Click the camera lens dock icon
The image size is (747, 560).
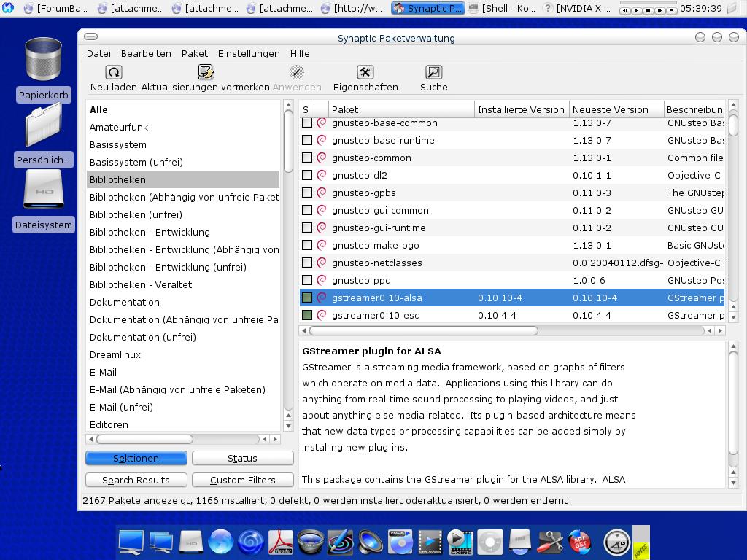coord(310,542)
